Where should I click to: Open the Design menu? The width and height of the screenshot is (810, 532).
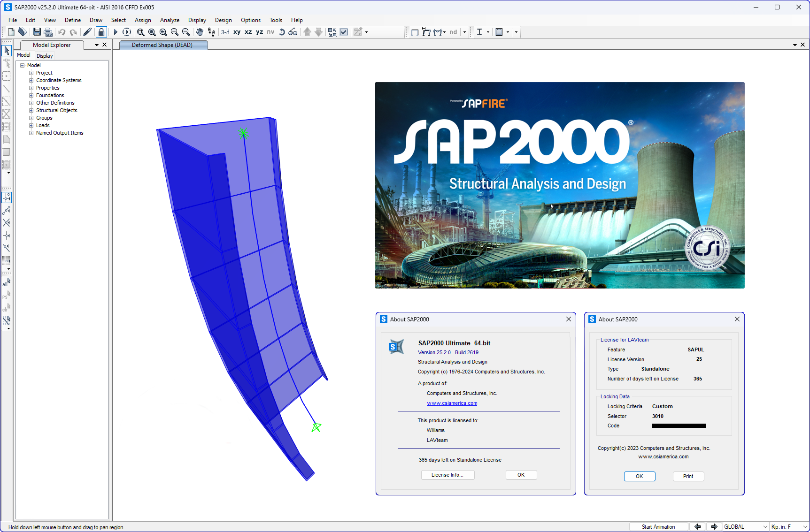pos(224,20)
